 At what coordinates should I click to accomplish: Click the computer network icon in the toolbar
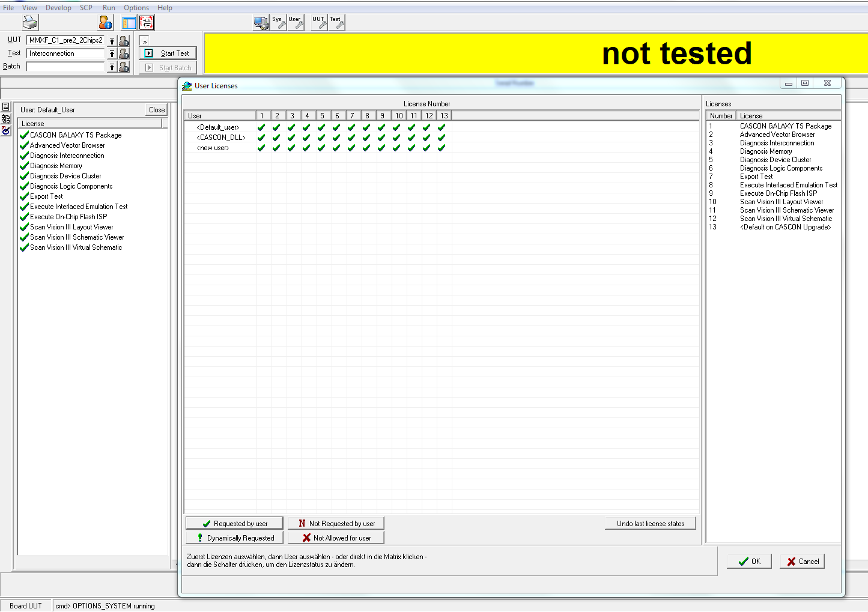261,23
